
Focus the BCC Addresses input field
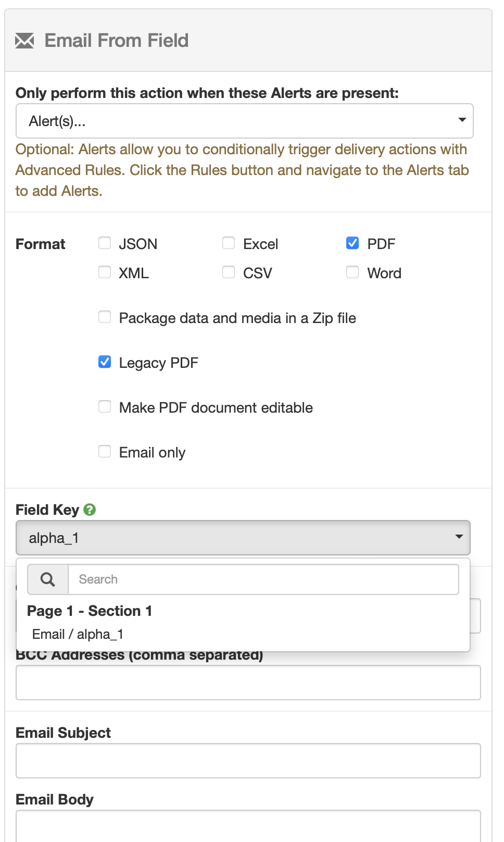(248, 683)
